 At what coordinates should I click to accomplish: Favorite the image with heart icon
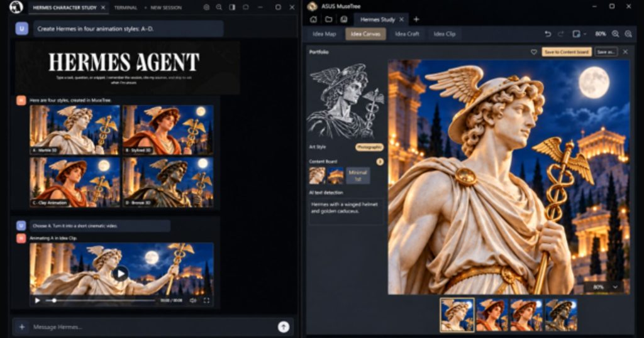(x=533, y=52)
